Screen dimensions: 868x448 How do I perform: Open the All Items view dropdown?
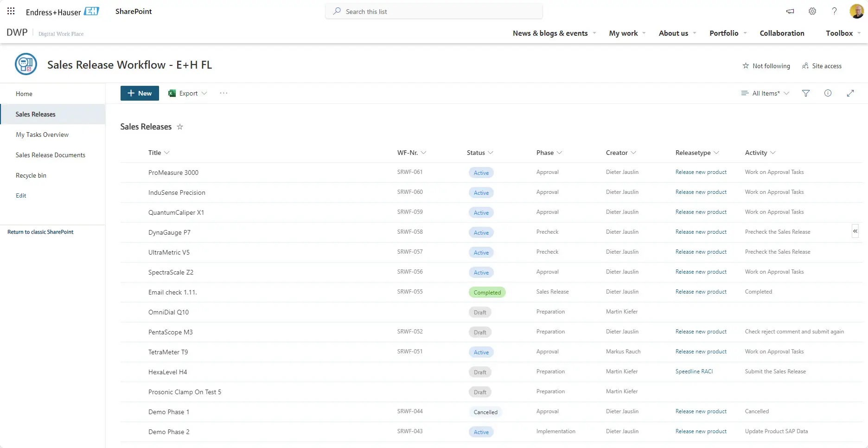(764, 93)
